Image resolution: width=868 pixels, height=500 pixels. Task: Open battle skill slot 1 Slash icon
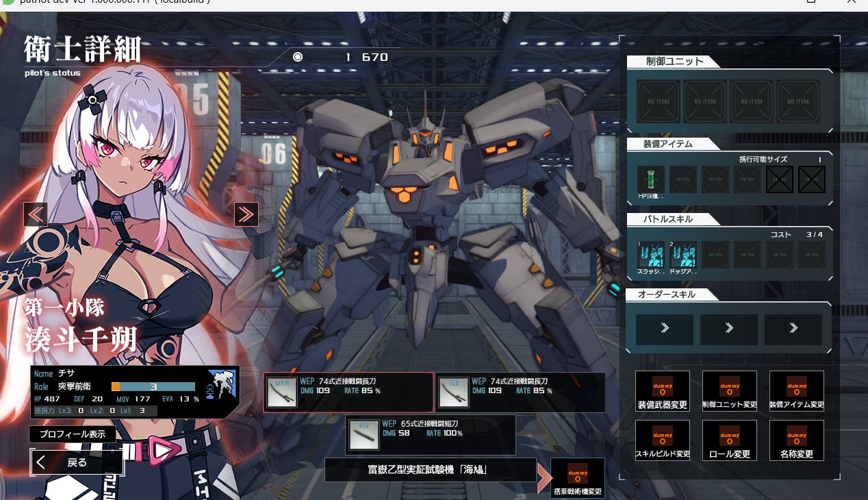pos(651,254)
